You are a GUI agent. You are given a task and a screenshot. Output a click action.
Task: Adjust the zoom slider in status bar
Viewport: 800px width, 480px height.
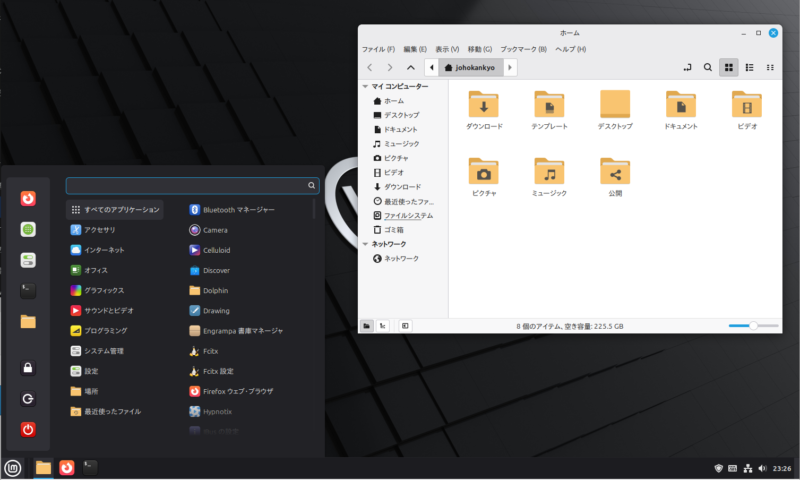click(752, 326)
